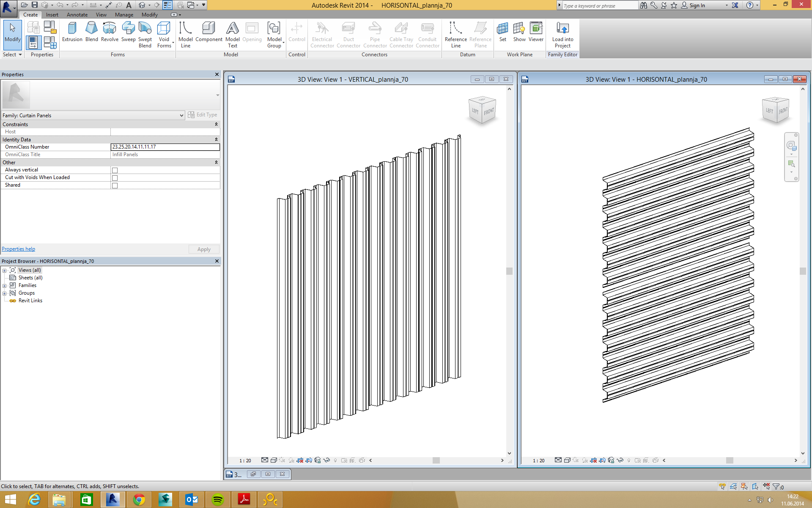This screenshot has width=812, height=508.
Task: Select the Revolve form tool
Action: pos(110,32)
